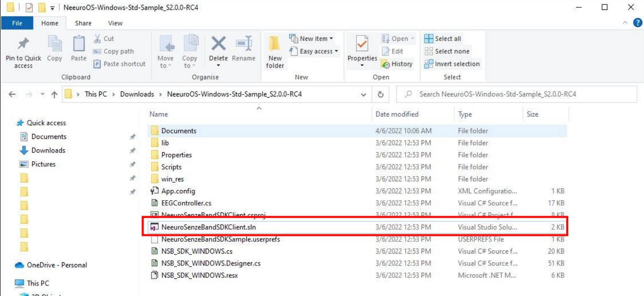Click This PC in the address bar
The height and width of the screenshot is (296, 644).
point(96,94)
